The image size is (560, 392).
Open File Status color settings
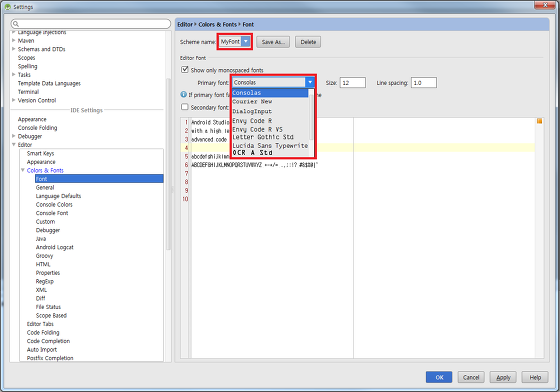[x=48, y=307]
